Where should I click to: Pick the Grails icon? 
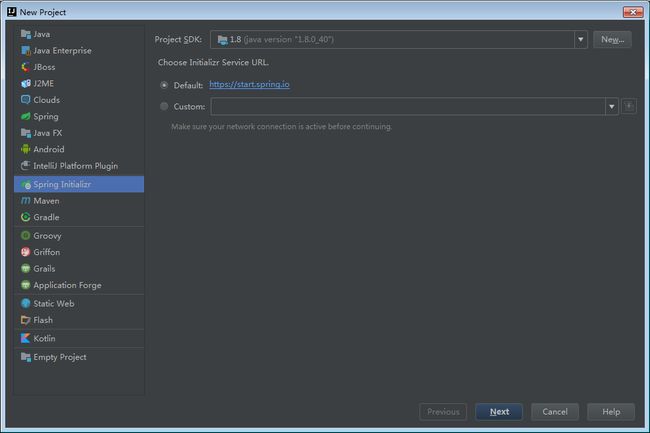(x=26, y=269)
